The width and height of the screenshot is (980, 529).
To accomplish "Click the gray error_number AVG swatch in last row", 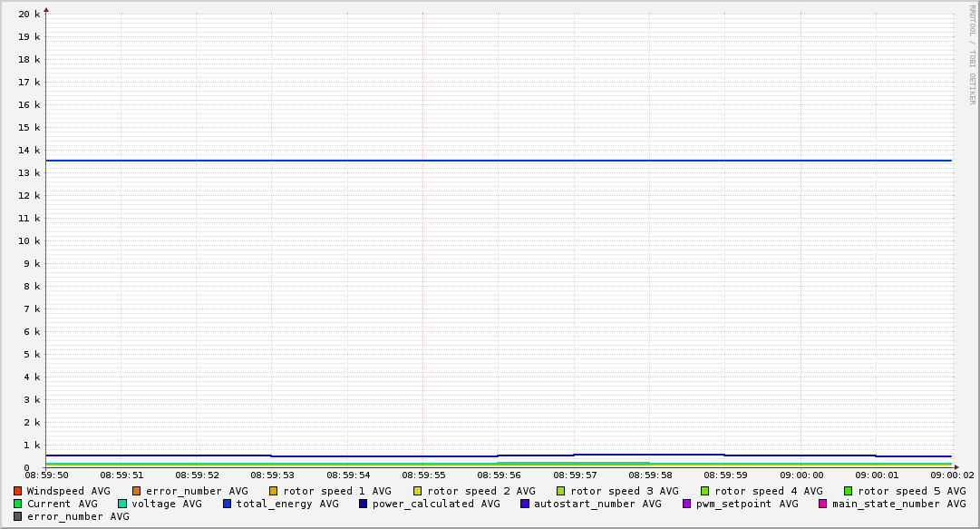I will coord(18,516).
